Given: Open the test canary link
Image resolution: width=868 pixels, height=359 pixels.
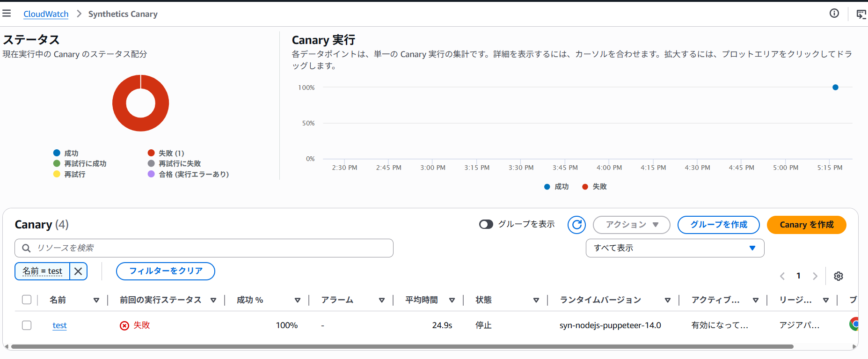Looking at the screenshot, I should 59,325.
